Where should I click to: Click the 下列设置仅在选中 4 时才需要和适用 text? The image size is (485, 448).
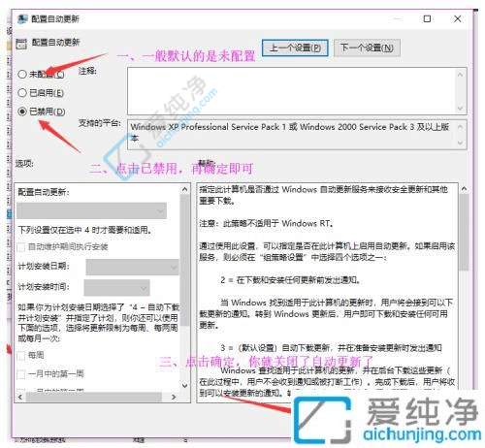click(84, 230)
